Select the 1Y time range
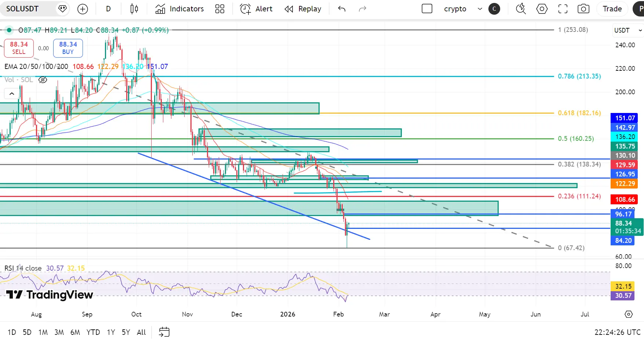Screen dimensions: 644x340 click(111, 332)
